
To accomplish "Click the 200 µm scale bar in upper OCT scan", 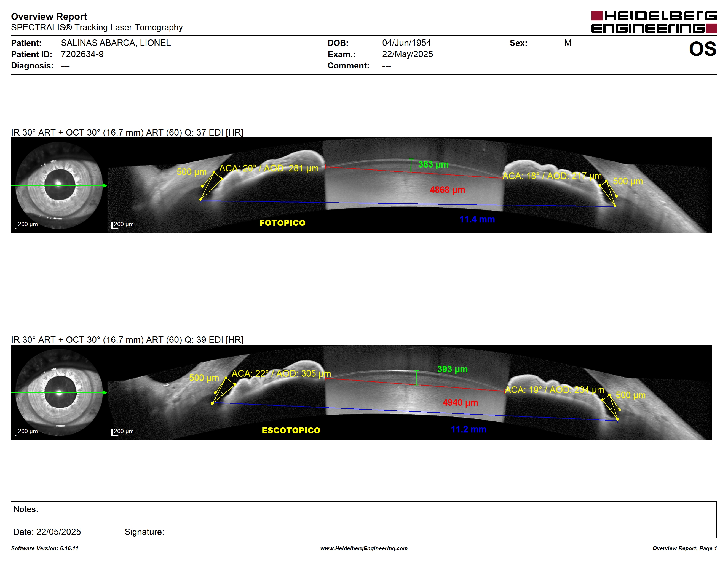I will pyautogui.click(x=122, y=225).
